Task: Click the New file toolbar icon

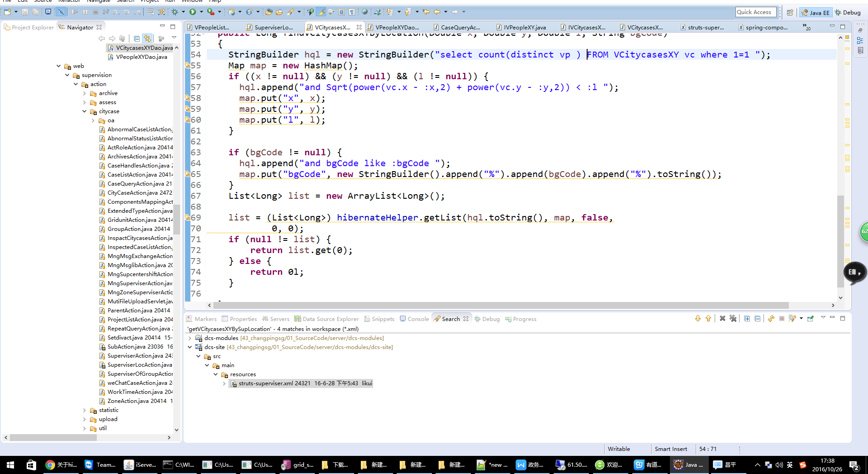Action: pyautogui.click(x=7, y=12)
